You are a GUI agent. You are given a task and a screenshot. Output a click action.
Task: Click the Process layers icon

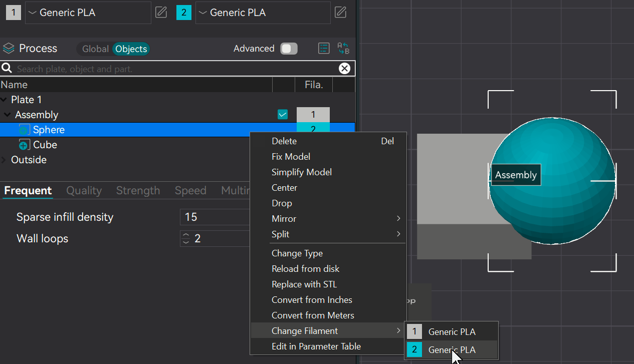click(9, 49)
